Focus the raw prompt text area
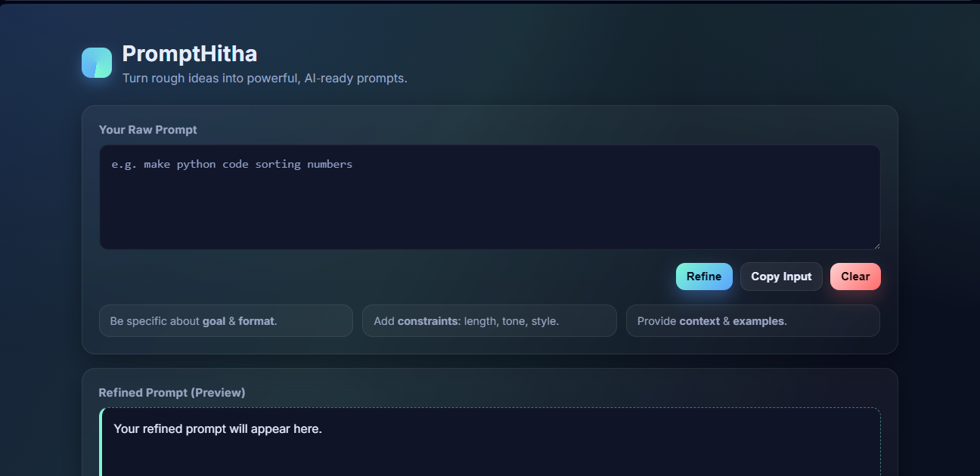This screenshot has width=980, height=476. click(489, 204)
